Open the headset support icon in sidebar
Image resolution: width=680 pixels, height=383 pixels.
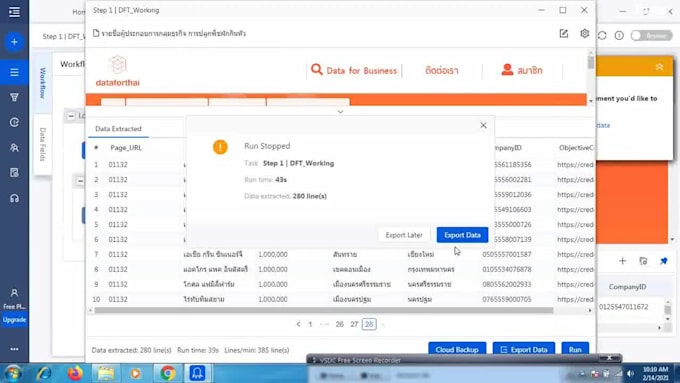coord(14,198)
